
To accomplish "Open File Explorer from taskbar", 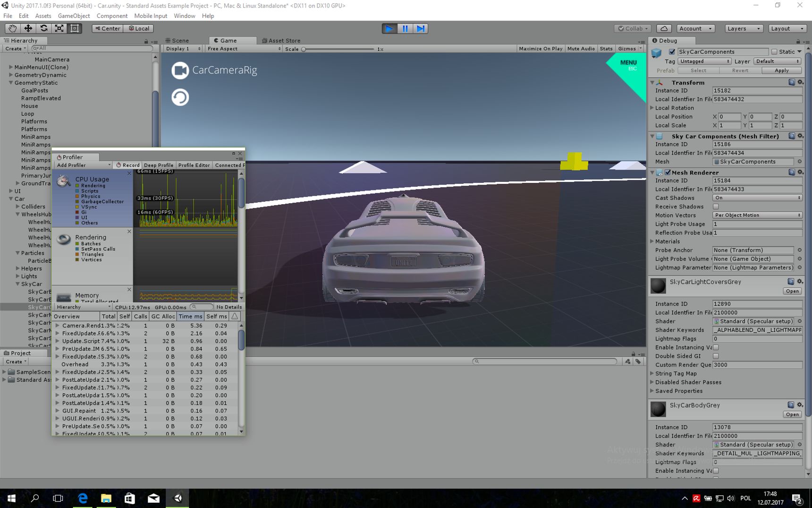I will 106,498.
